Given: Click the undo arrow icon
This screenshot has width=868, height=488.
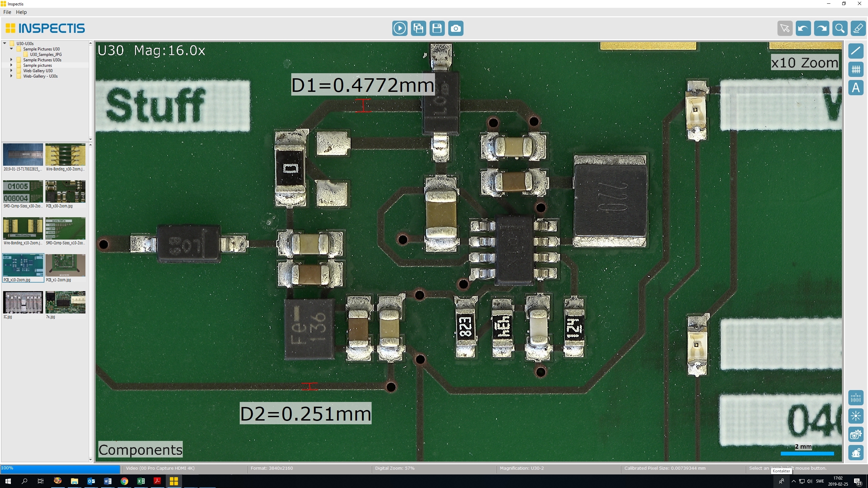Looking at the screenshot, I should (803, 28).
